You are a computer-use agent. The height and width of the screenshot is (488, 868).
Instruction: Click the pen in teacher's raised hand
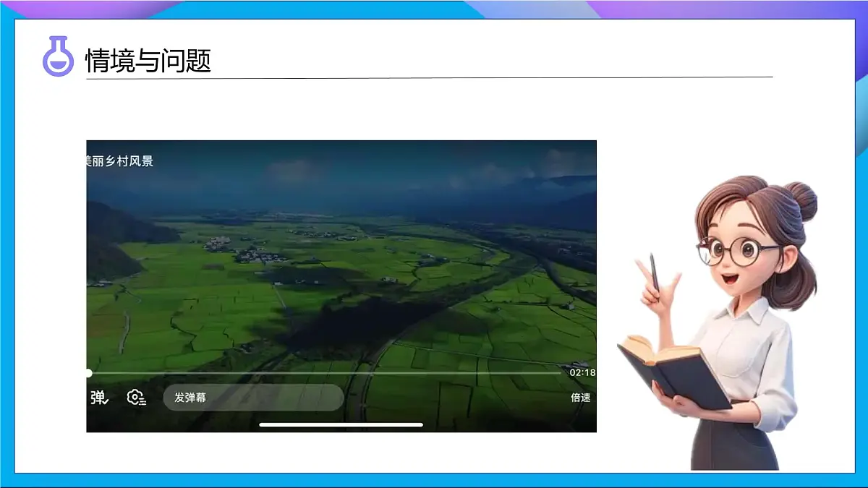pos(654,270)
